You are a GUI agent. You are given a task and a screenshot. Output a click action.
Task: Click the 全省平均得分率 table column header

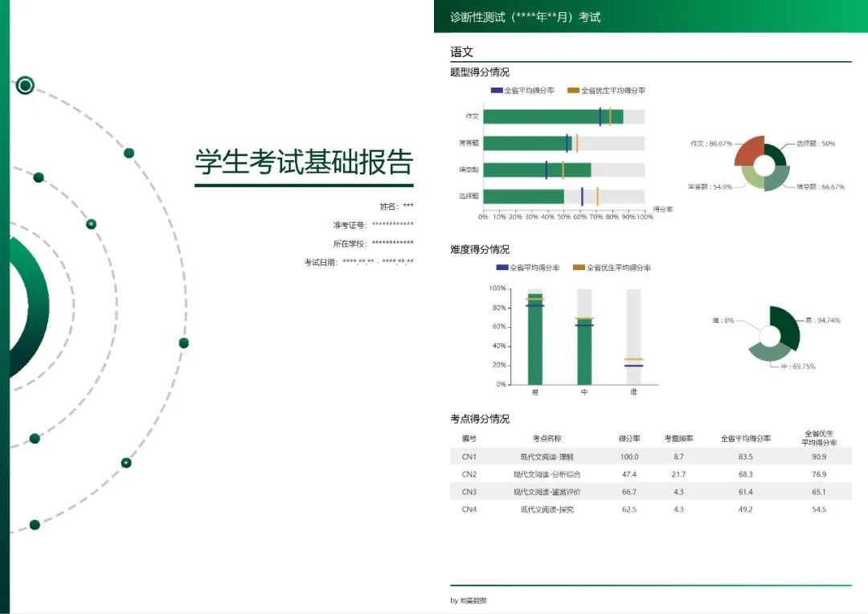pyautogui.click(x=746, y=439)
